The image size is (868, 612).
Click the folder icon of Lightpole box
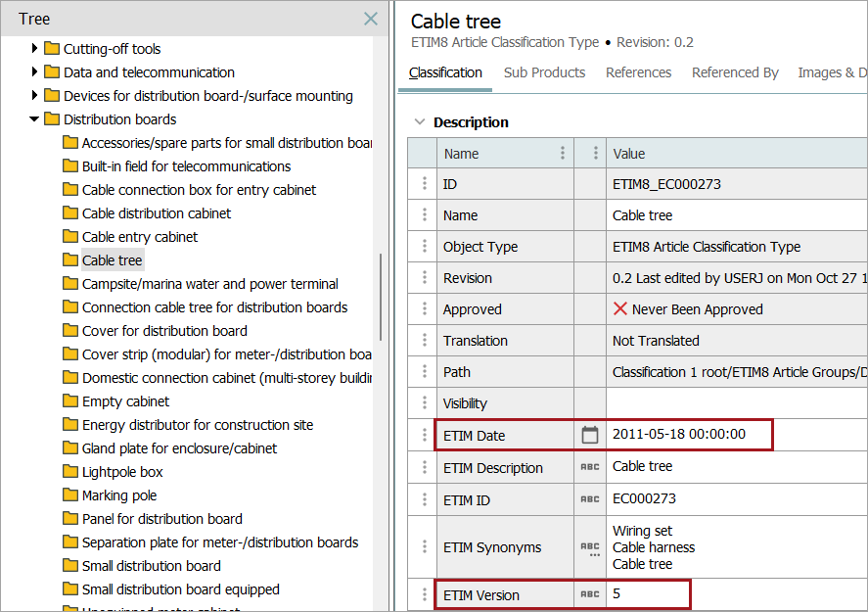[x=70, y=472]
